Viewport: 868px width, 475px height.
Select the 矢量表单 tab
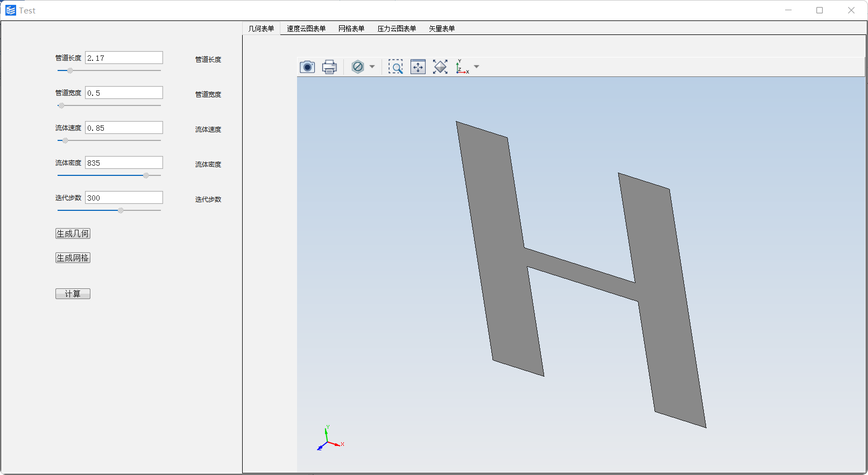coord(442,29)
